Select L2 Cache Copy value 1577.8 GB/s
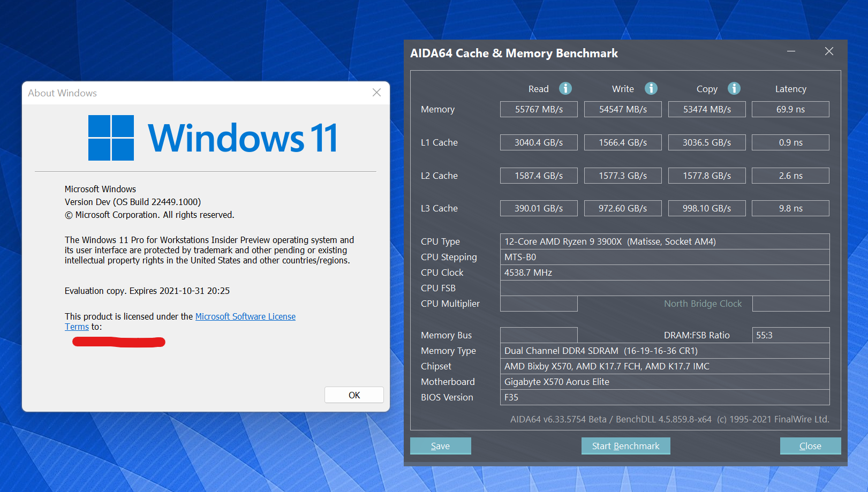This screenshot has width=868, height=492. click(707, 176)
